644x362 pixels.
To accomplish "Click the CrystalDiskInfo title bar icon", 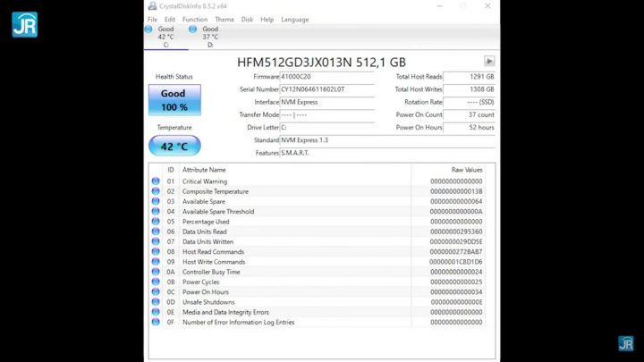I will [x=152, y=6].
